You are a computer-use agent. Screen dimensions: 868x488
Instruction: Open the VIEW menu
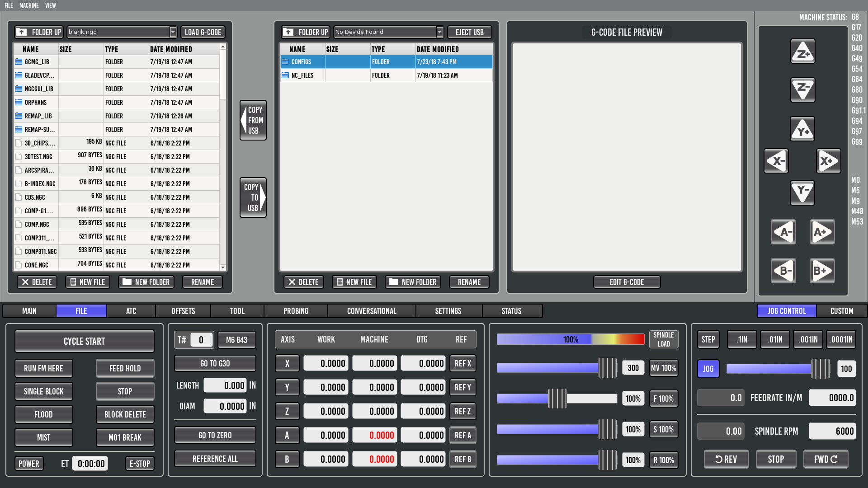tap(50, 5)
